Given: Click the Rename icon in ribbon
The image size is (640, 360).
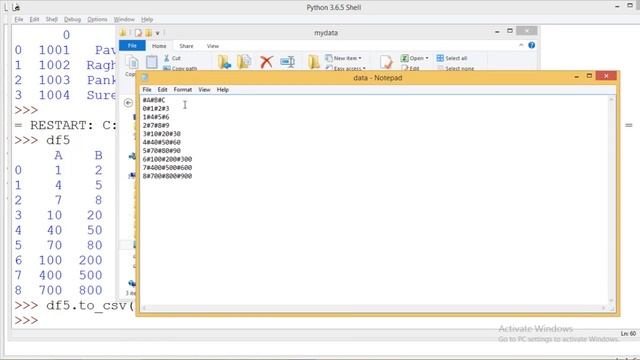Looking at the screenshot, I should [x=287, y=62].
